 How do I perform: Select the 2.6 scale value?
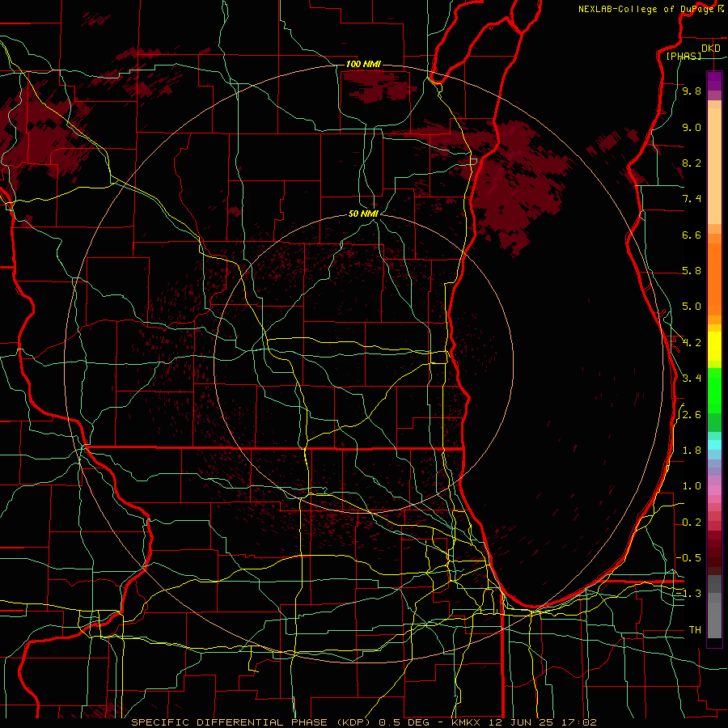tap(692, 415)
